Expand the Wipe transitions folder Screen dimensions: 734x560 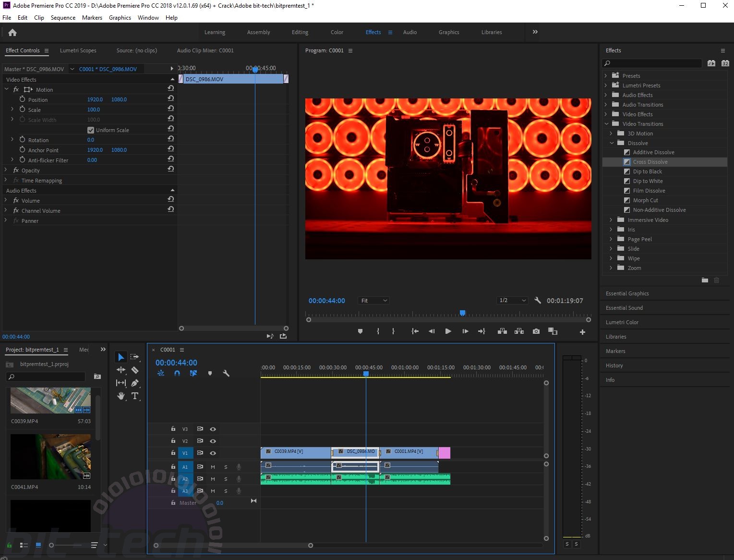click(x=611, y=258)
